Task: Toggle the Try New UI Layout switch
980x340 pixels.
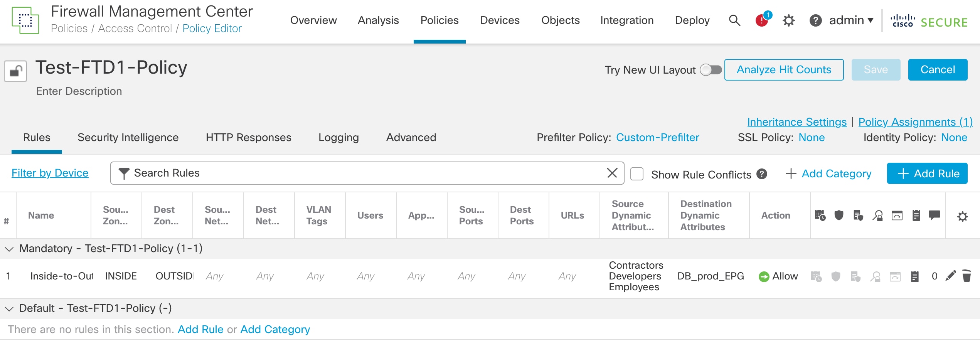Action: point(711,70)
